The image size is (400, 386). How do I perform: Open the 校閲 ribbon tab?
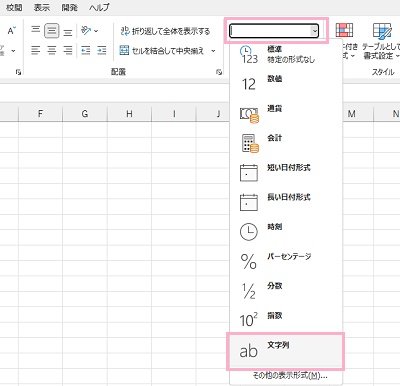click(14, 7)
